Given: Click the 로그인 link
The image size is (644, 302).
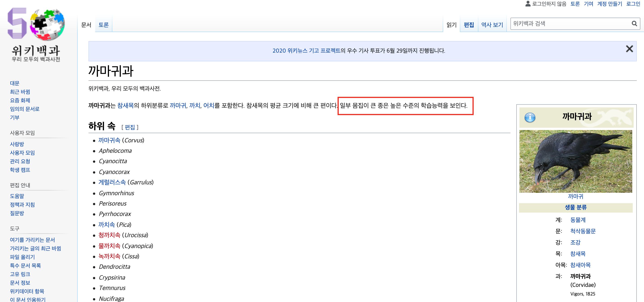Looking at the screenshot, I should (x=633, y=4).
